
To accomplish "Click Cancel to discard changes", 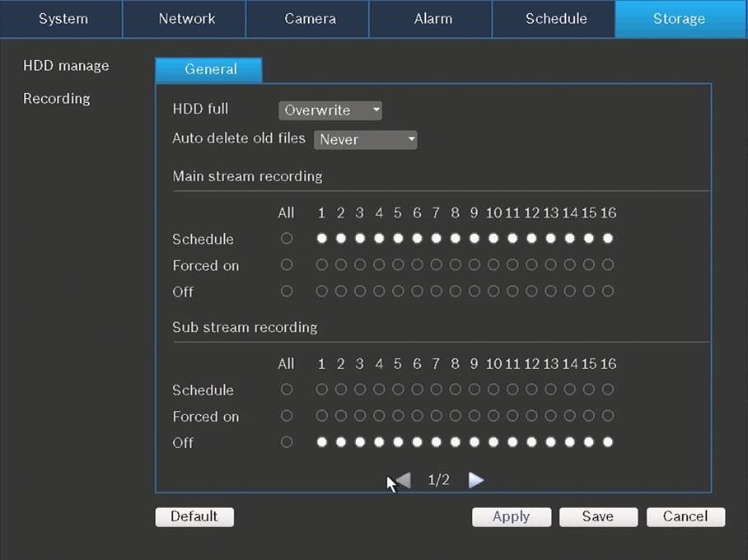I will pos(685,516).
